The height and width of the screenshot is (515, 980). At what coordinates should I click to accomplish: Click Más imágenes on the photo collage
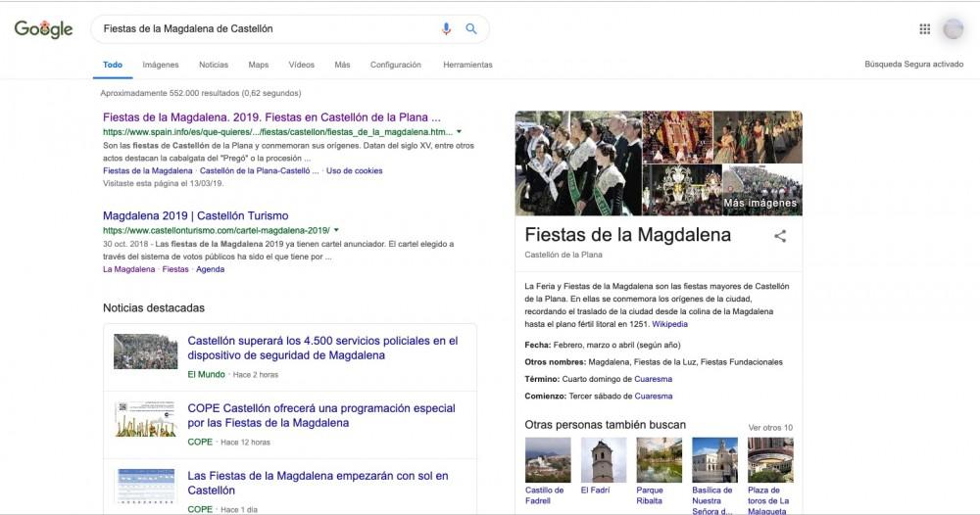coord(759,204)
